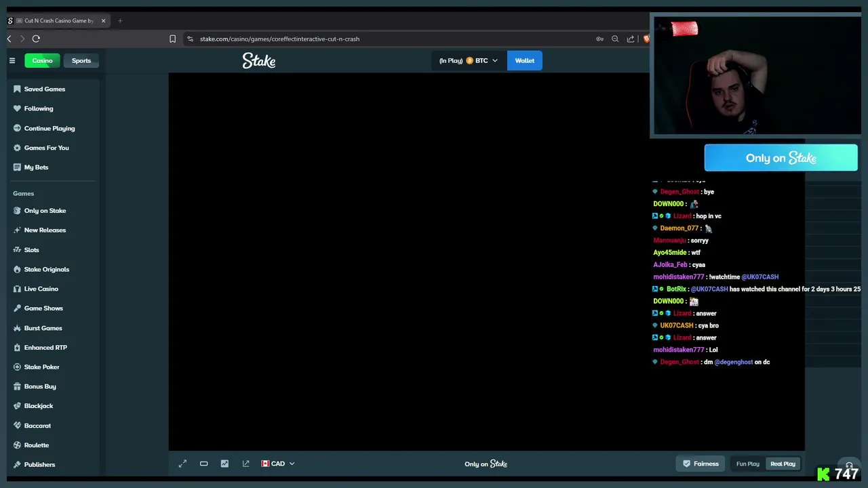This screenshot has height=488, width=868.
Task: Close the Cut N Crash browser tab
Action: (x=103, y=20)
